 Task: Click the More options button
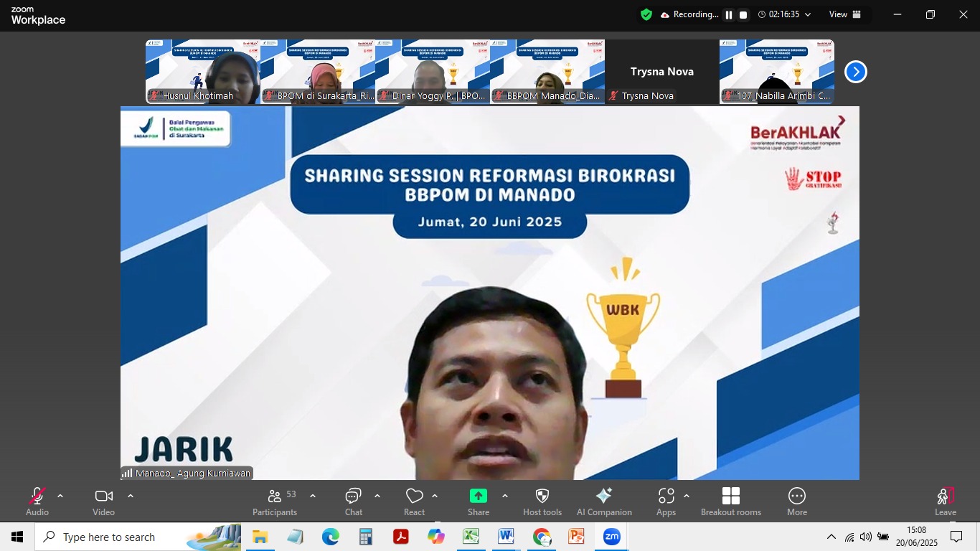(796, 496)
